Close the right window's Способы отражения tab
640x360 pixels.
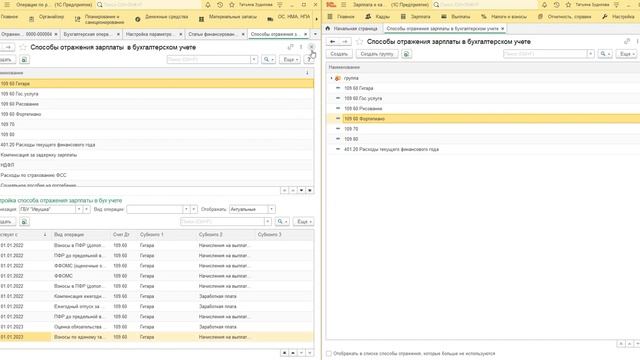(x=502, y=29)
